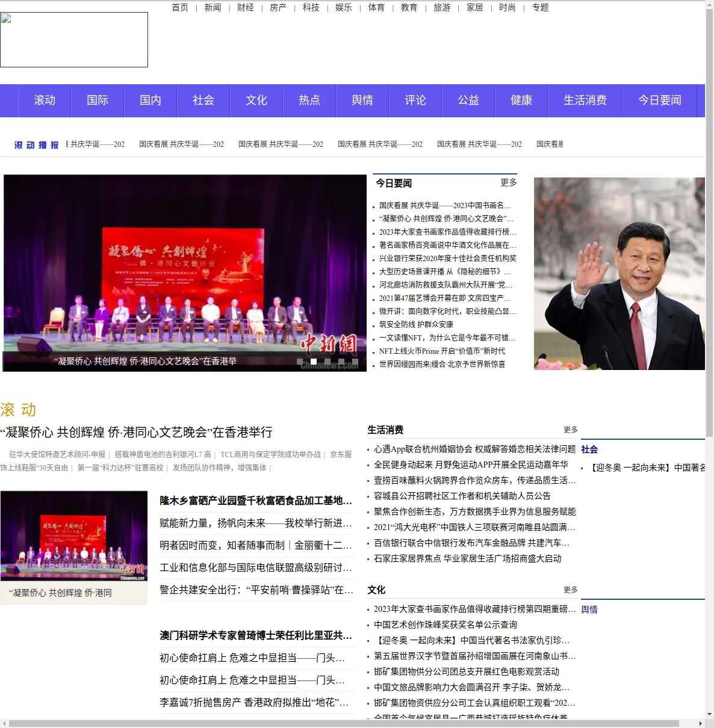
Task: Read 河北廊坊消防救援支队霸州大队 article
Action: [446, 285]
